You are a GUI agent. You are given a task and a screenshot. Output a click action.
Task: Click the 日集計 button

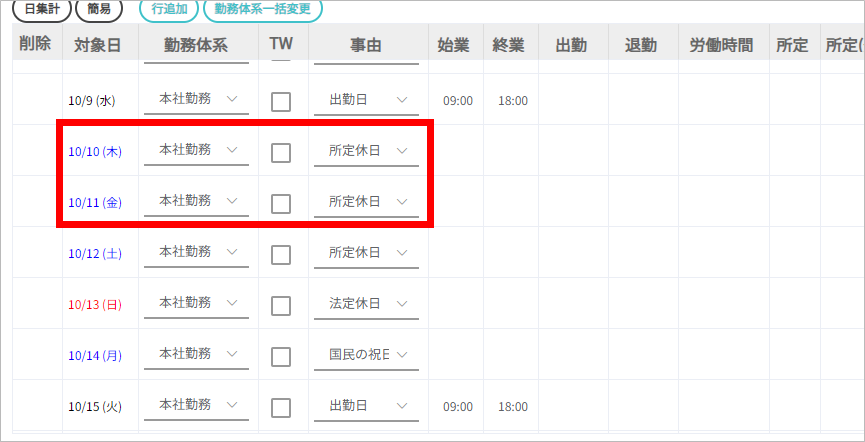click(41, 9)
